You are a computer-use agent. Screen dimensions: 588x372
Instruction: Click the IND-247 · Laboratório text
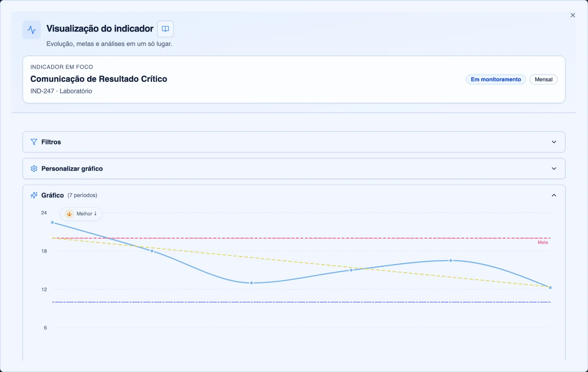coord(61,91)
